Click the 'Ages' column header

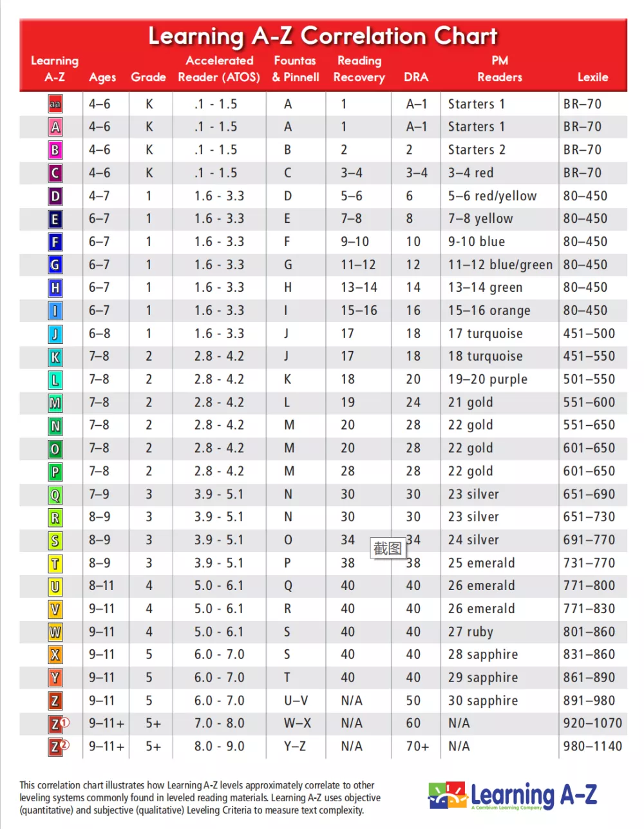point(102,78)
